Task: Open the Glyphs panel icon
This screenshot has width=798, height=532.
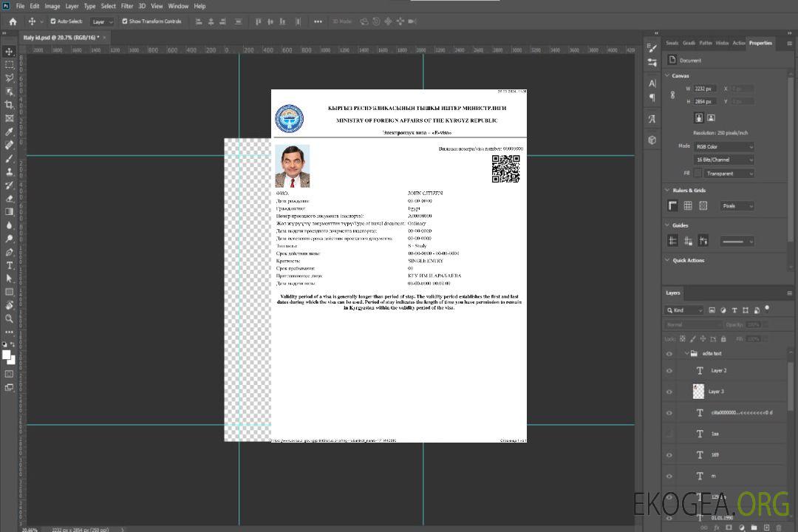Action: pos(652,119)
